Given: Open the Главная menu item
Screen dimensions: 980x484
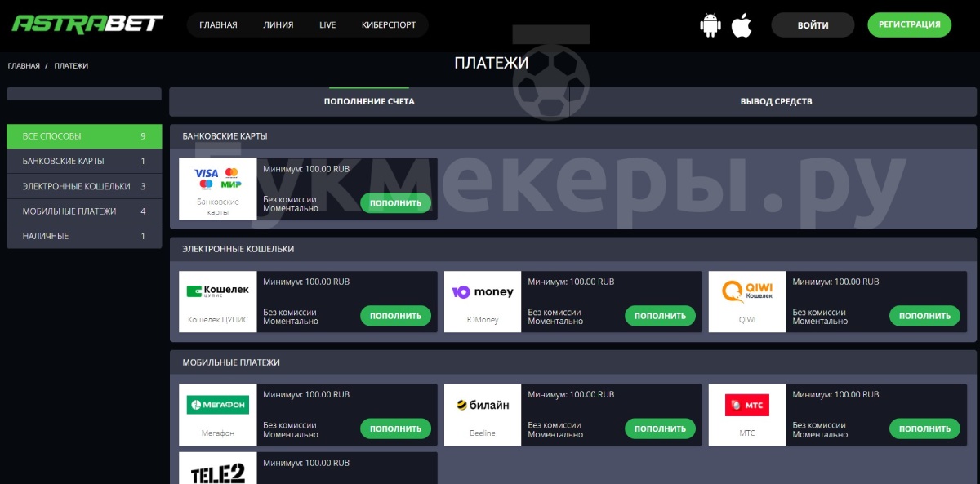Looking at the screenshot, I should point(218,24).
